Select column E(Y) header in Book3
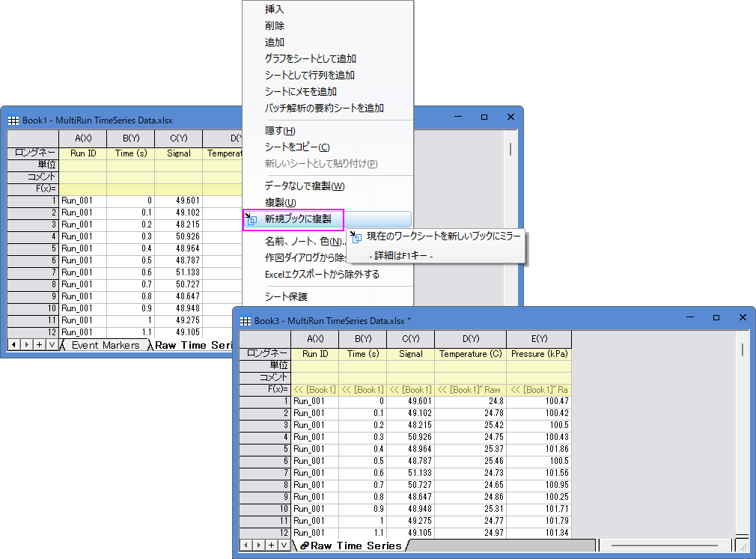The image size is (756, 559). coord(539,339)
